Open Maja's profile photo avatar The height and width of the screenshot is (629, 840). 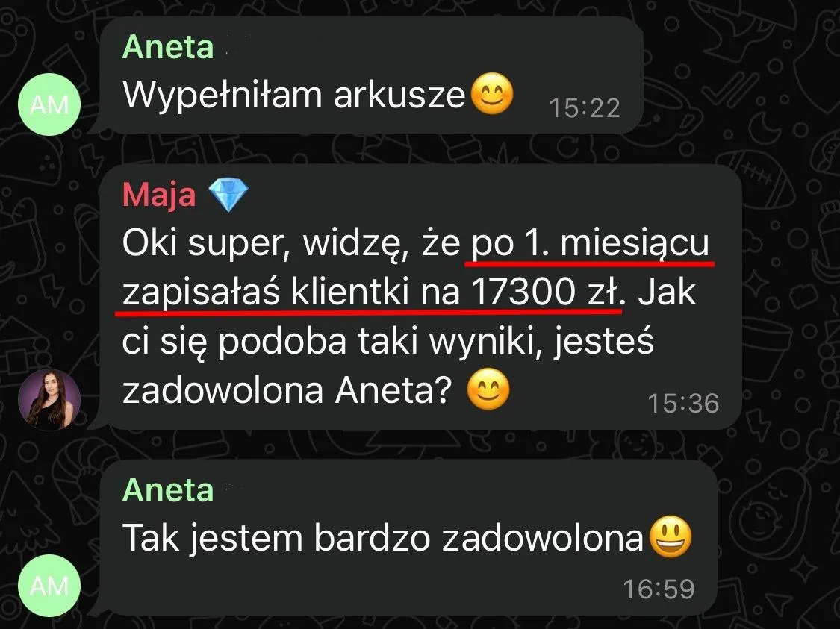[x=49, y=399]
